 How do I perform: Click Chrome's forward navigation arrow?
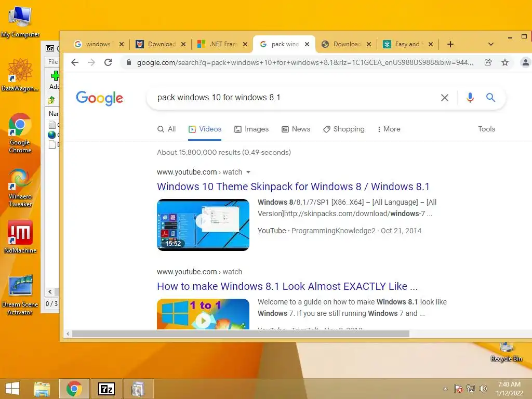pos(91,62)
